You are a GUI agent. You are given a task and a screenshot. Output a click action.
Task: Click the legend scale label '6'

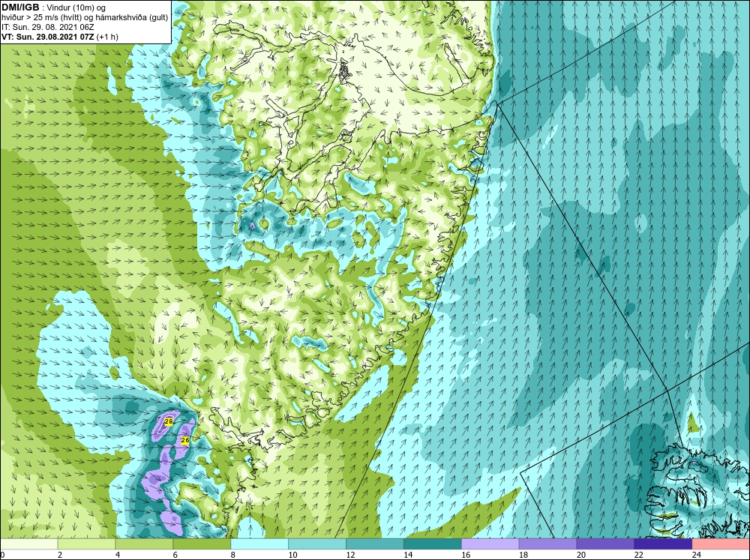175,555
